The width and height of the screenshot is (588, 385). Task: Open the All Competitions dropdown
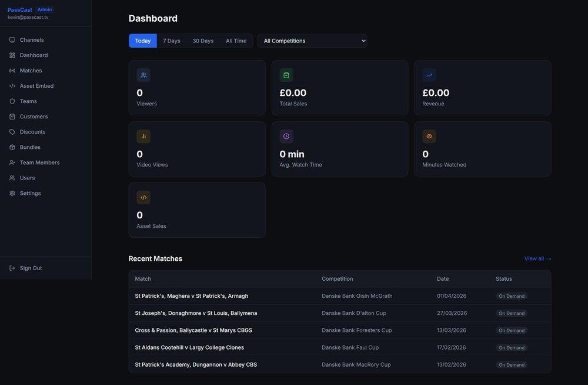pyautogui.click(x=312, y=39)
